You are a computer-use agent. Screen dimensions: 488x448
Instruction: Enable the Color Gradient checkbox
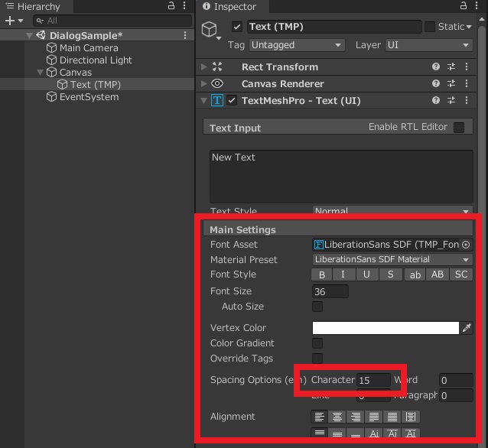317,343
